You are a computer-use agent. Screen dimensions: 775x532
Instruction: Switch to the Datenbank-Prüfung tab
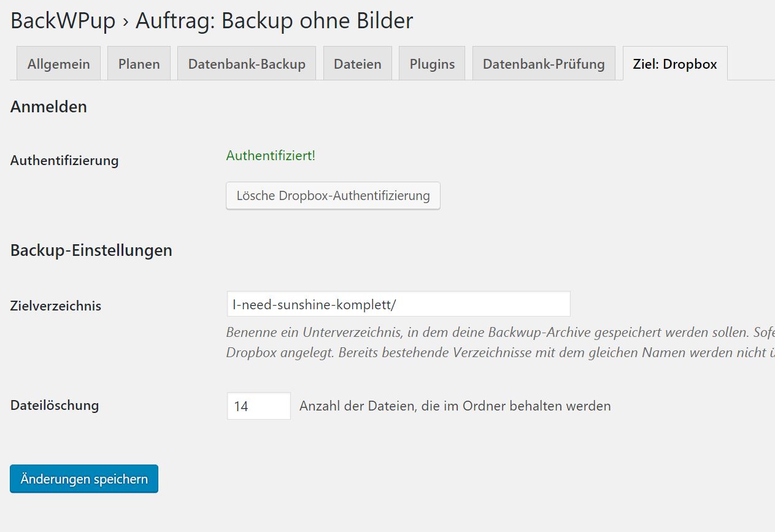tap(544, 64)
